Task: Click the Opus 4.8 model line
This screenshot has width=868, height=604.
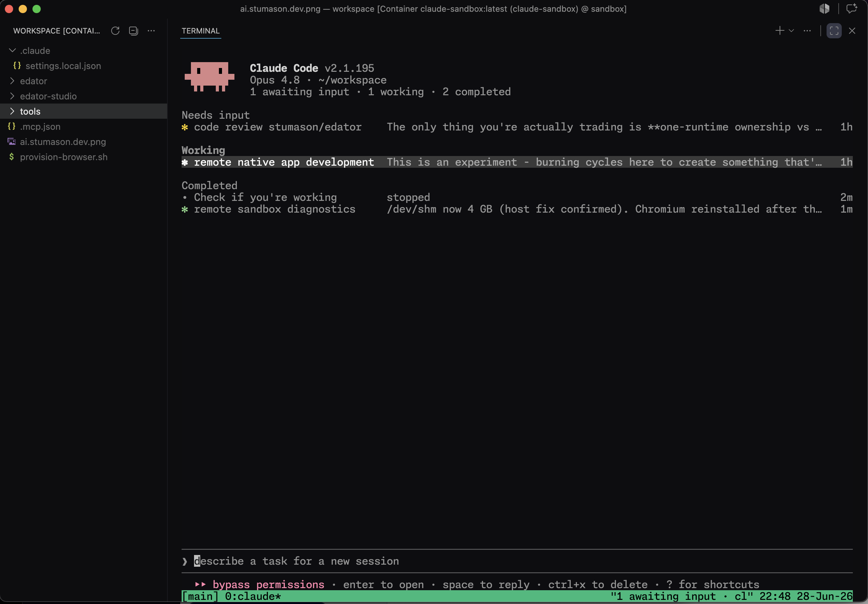Action: click(318, 80)
